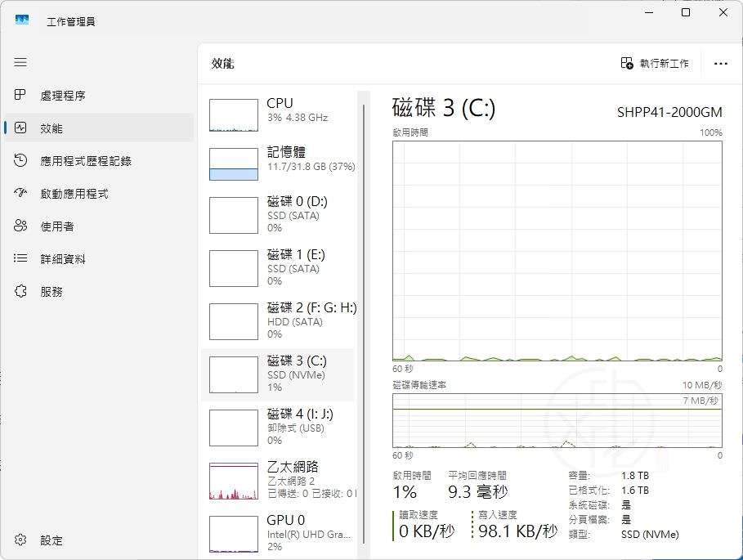Screen dimensions: 743x560
Task: Click the 9.3 毫秒 average response value
Action: (x=478, y=492)
